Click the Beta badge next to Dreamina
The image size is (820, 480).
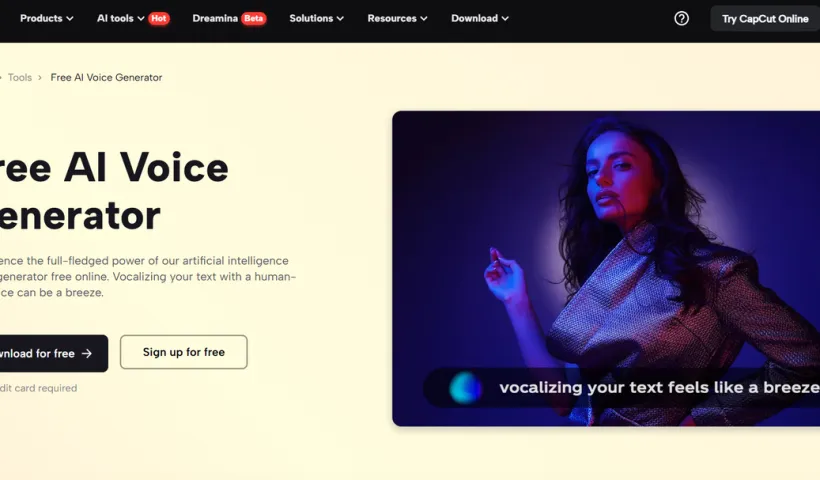click(x=254, y=19)
